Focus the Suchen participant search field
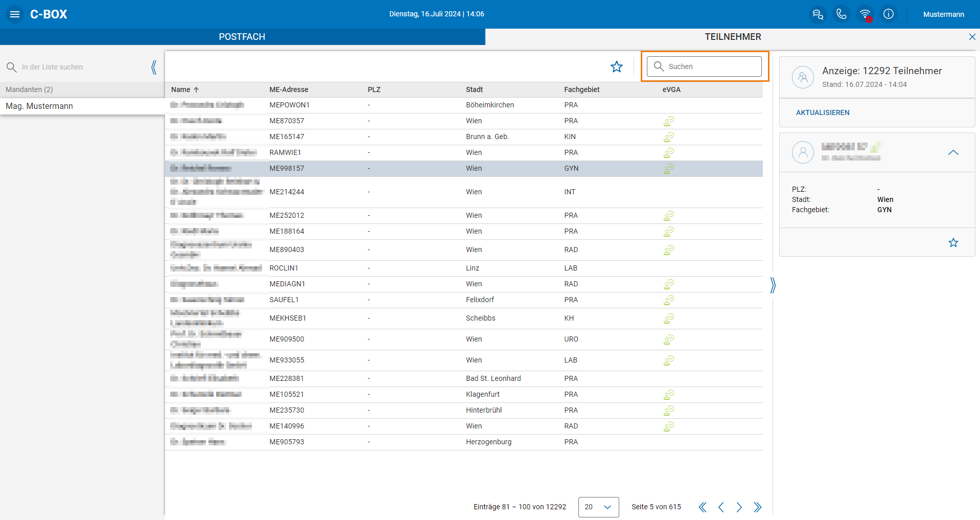The width and height of the screenshot is (980, 520). pos(704,66)
